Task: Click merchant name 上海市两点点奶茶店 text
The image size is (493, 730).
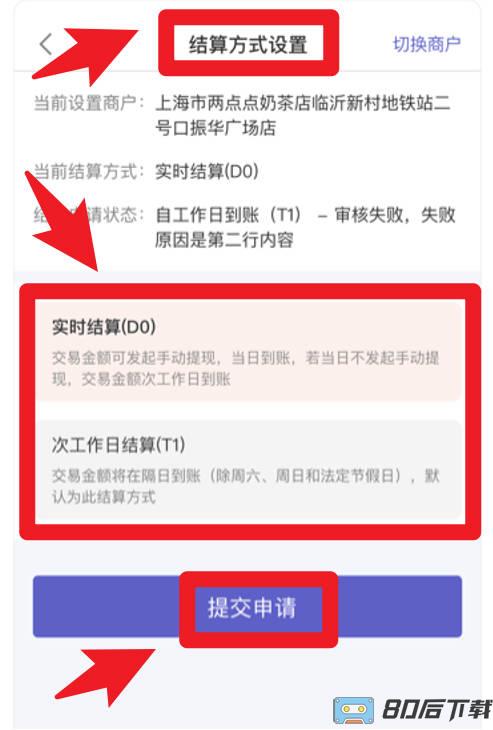Action: 303,115
